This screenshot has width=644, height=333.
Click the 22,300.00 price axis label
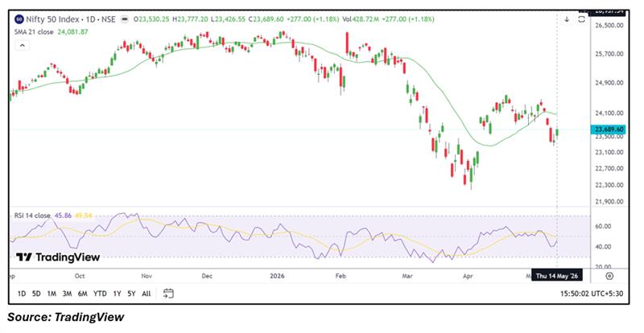coord(609,185)
